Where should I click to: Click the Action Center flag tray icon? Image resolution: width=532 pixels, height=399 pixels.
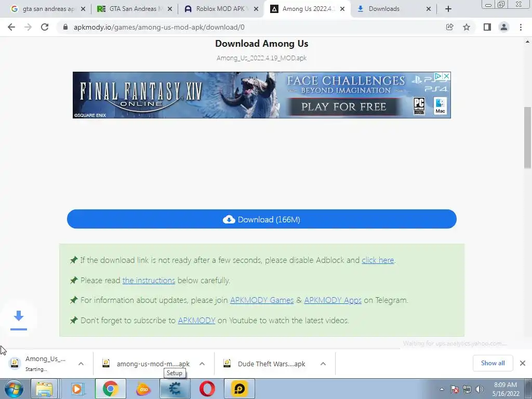point(455,389)
